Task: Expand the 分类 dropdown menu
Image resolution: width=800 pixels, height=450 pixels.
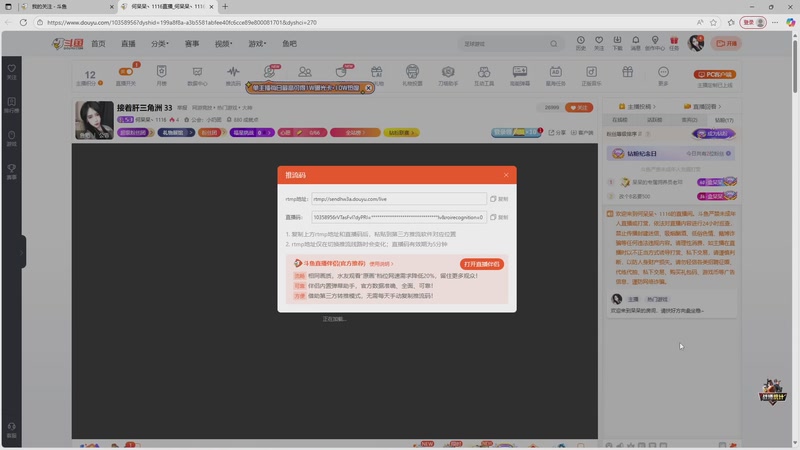Action: (160, 44)
